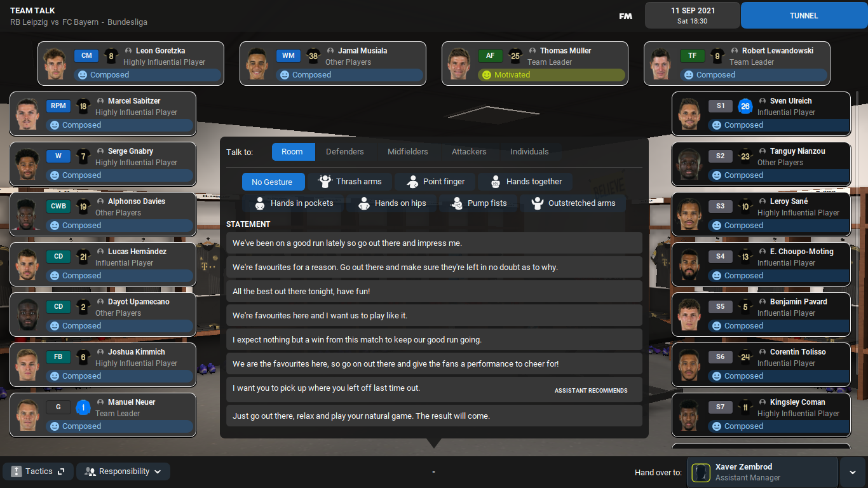
Task: Click the 11 Sep 2021 date button
Action: click(x=692, y=15)
